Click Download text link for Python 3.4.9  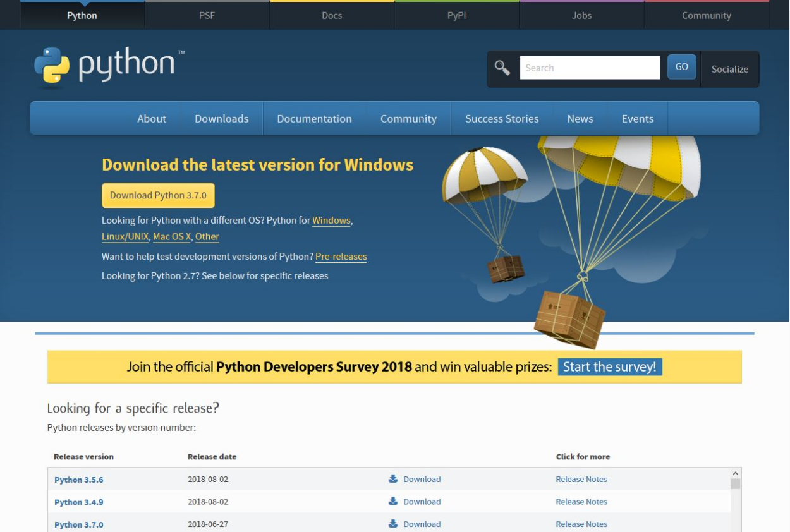click(422, 501)
